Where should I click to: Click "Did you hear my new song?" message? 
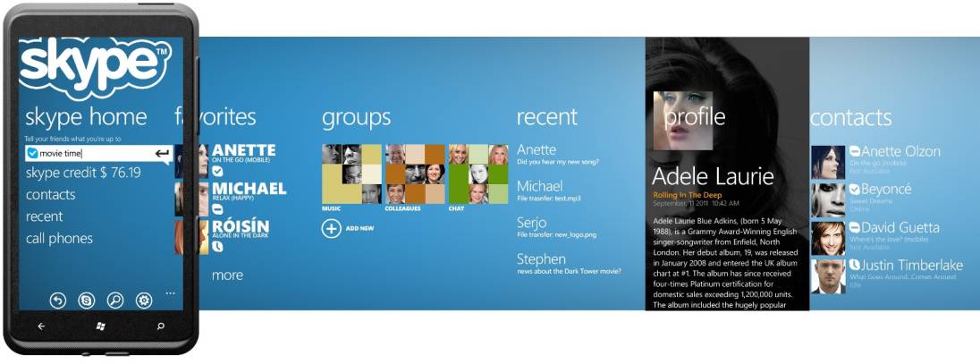pyautogui.click(x=558, y=162)
